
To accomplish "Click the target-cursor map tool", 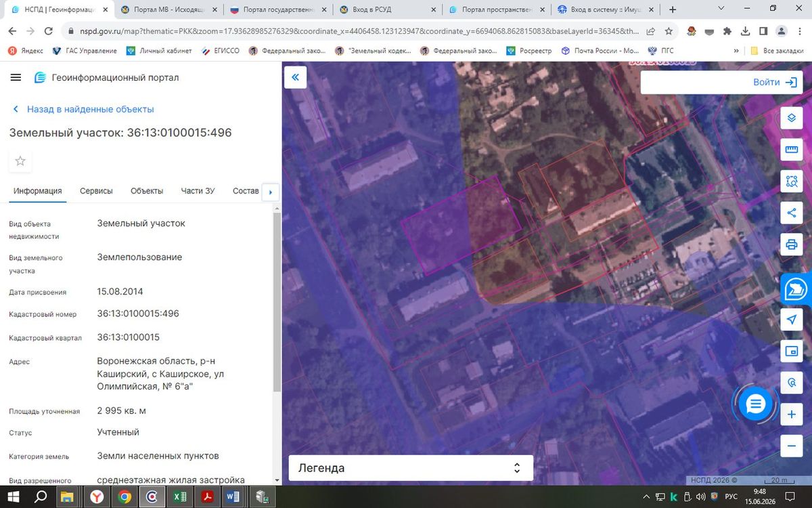I will 791,383.
